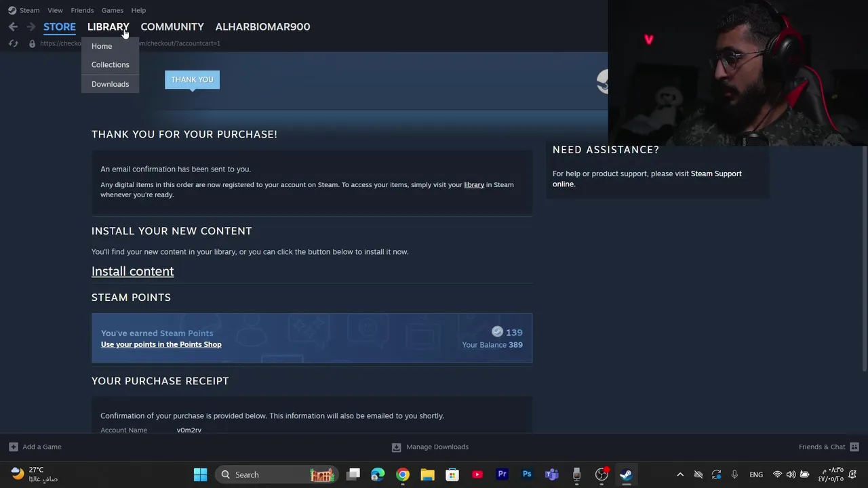The image size is (868, 488).
Task: Open Task View from the taskbar
Action: (353, 474)
